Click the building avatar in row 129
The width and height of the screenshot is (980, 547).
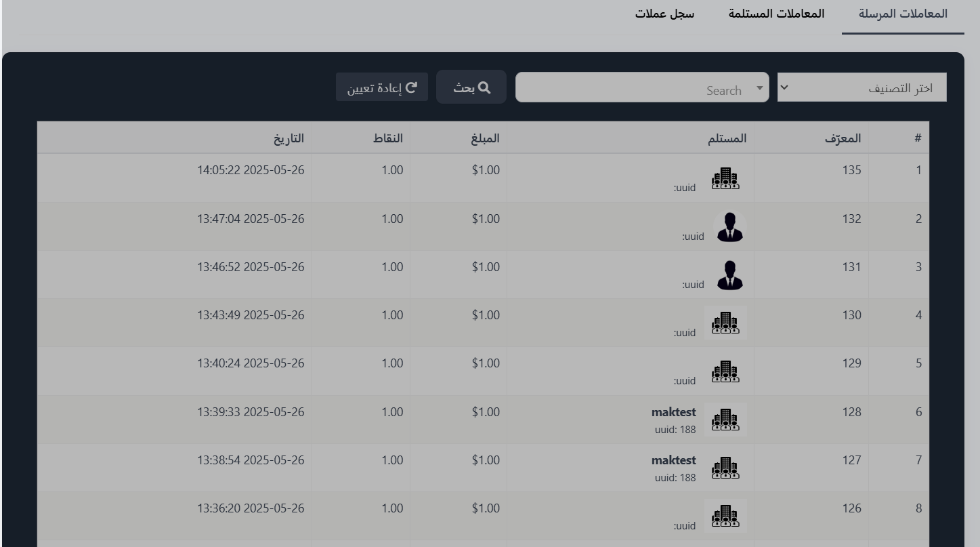click(725, 371)
